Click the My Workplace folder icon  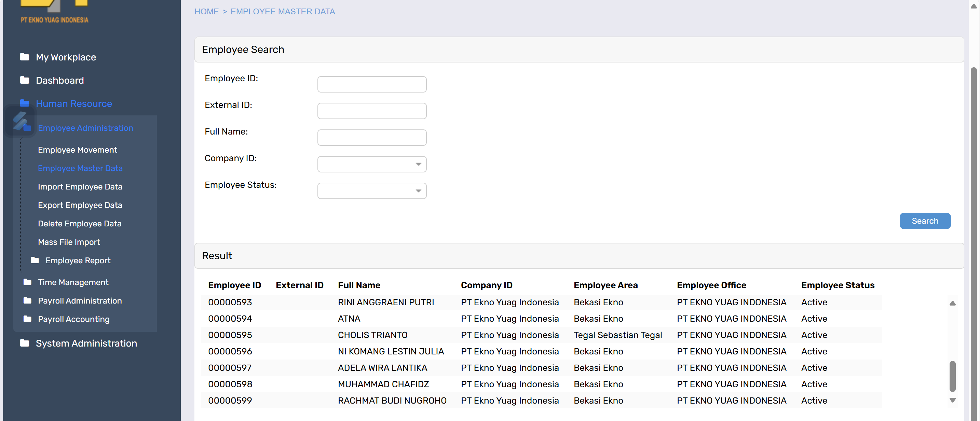click(x=25, y=57)
